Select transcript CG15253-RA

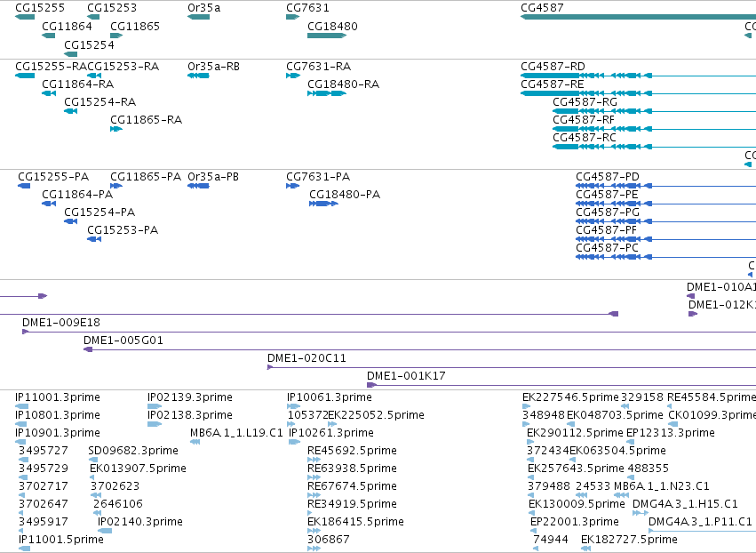click(94, 76)
